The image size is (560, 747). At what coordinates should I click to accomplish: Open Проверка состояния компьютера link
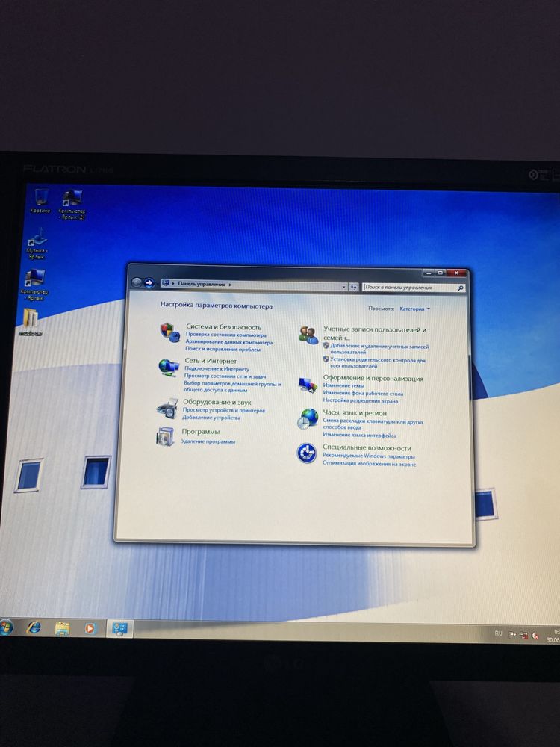[x=225, y=335]
